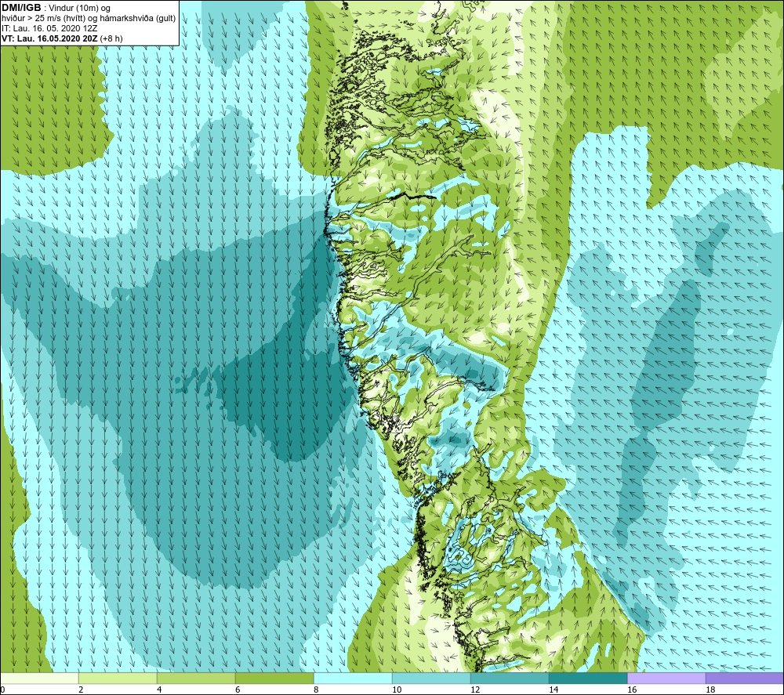The height and width of the screenshot is (695, 784).
Task: Click the scale label '0'
Action: (2, 690)
